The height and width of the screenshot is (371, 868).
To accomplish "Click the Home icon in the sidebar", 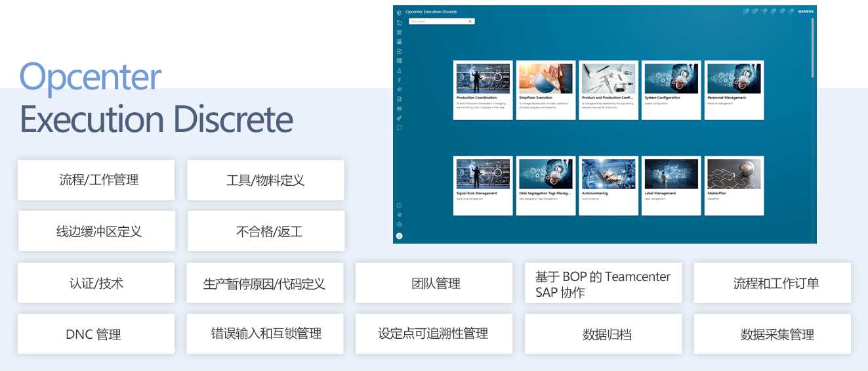I will (x=400, y=22).
